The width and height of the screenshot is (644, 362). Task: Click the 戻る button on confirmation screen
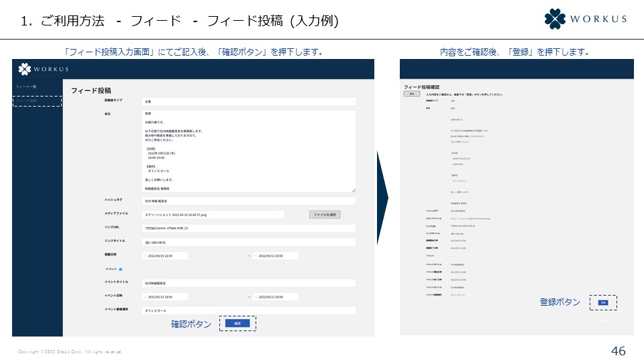(x=411, y=94)
